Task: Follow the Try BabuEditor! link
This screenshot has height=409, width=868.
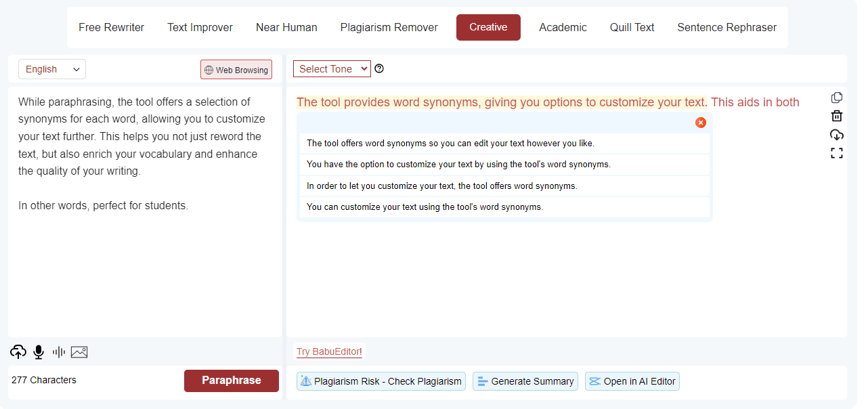Action: pos(329,351)
